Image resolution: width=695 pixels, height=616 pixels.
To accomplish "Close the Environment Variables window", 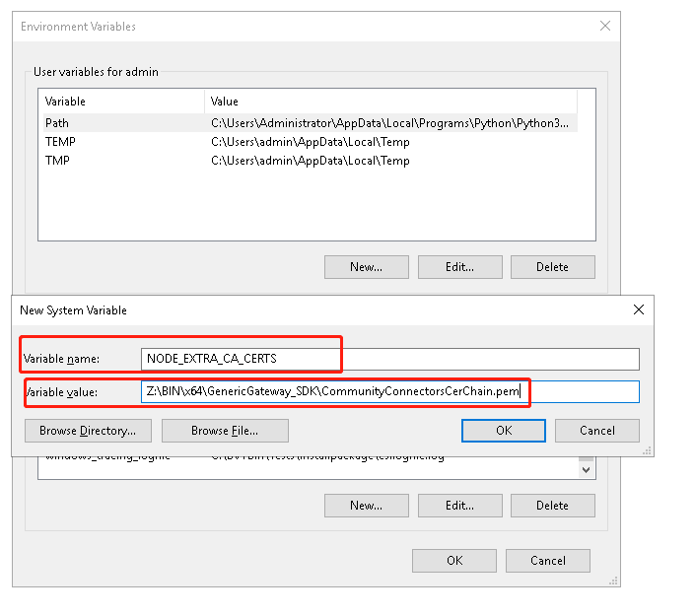I will 603,27.
